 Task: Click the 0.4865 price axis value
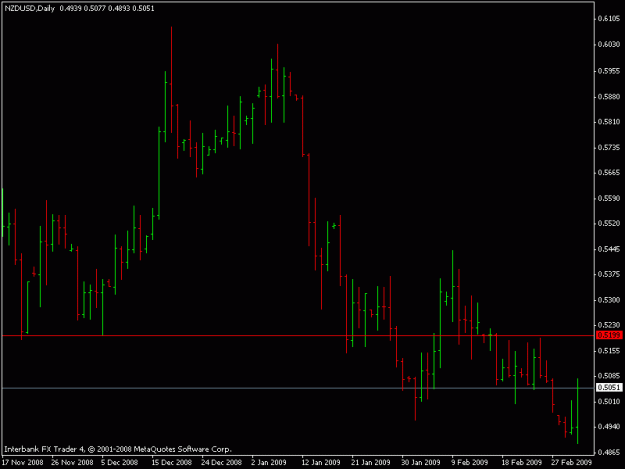pyautogui.click(x=609, y=453)
